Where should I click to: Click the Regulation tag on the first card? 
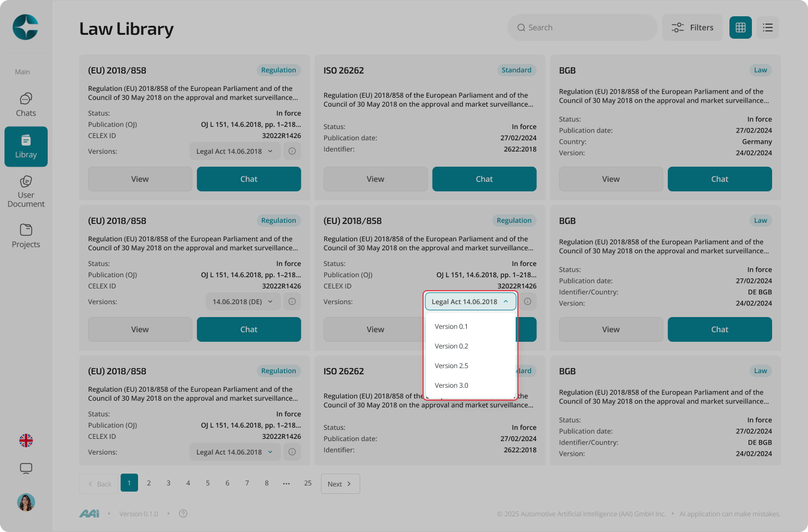(278, 70)
